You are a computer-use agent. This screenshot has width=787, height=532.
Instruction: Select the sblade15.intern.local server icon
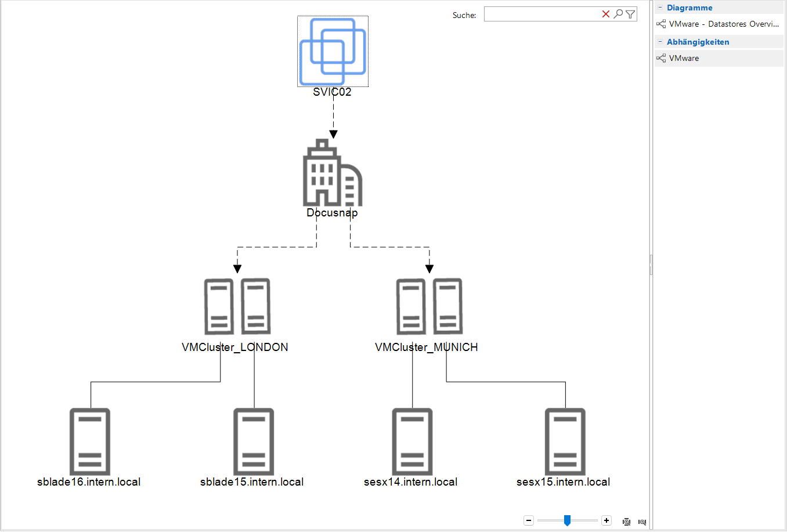coord(254,441)
